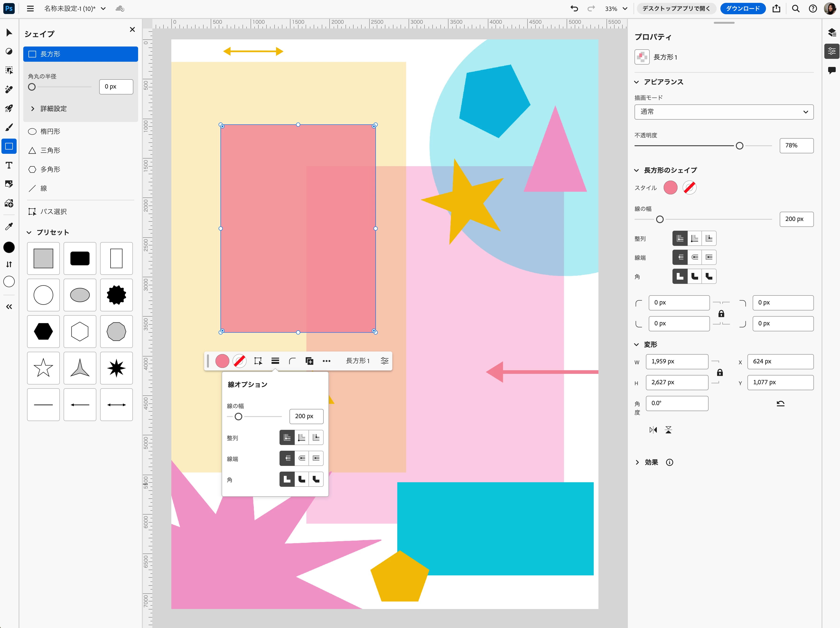Click the share/export icon in top bar
840x628 pixels.
(x=776, y=8)
